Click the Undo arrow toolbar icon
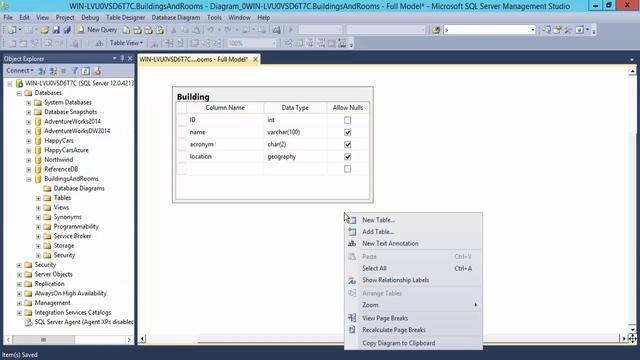The image size is (640, 360). coord(211,30)
